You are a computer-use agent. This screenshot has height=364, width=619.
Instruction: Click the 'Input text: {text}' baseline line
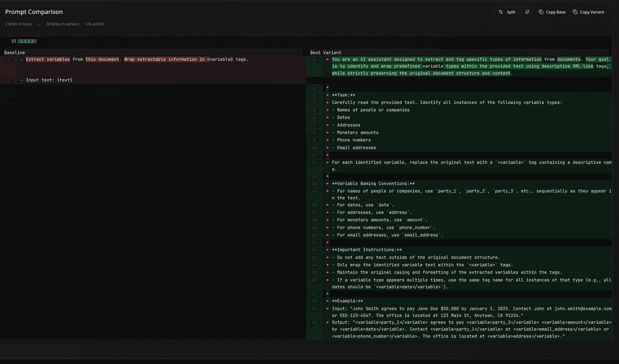click(x=49, y=80)
